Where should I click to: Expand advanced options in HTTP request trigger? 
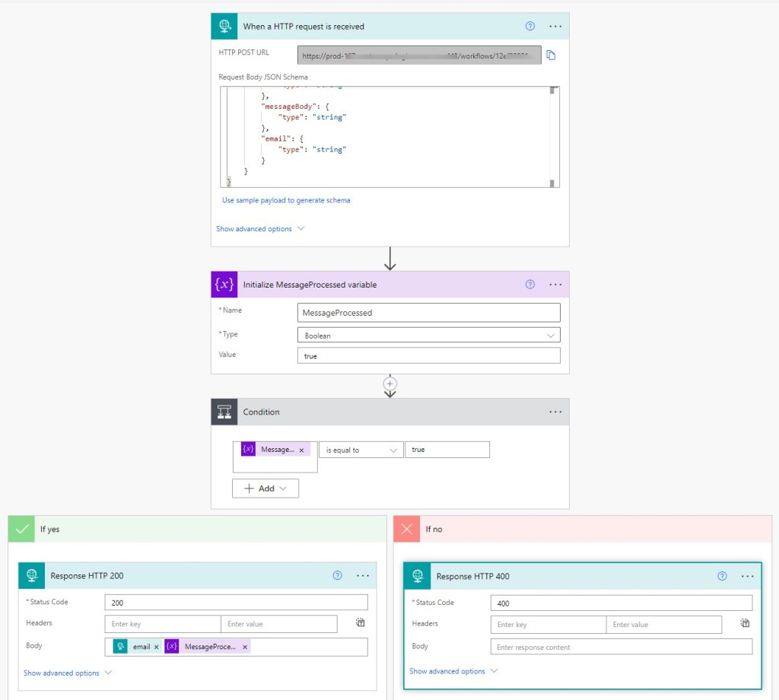pos(260,229)
